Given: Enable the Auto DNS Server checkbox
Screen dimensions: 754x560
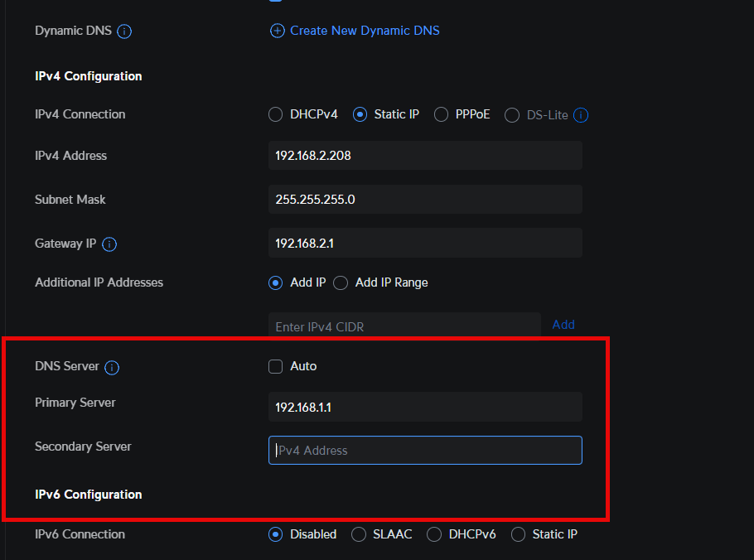Looking at the screenshot, I should [x=276, y=366].
